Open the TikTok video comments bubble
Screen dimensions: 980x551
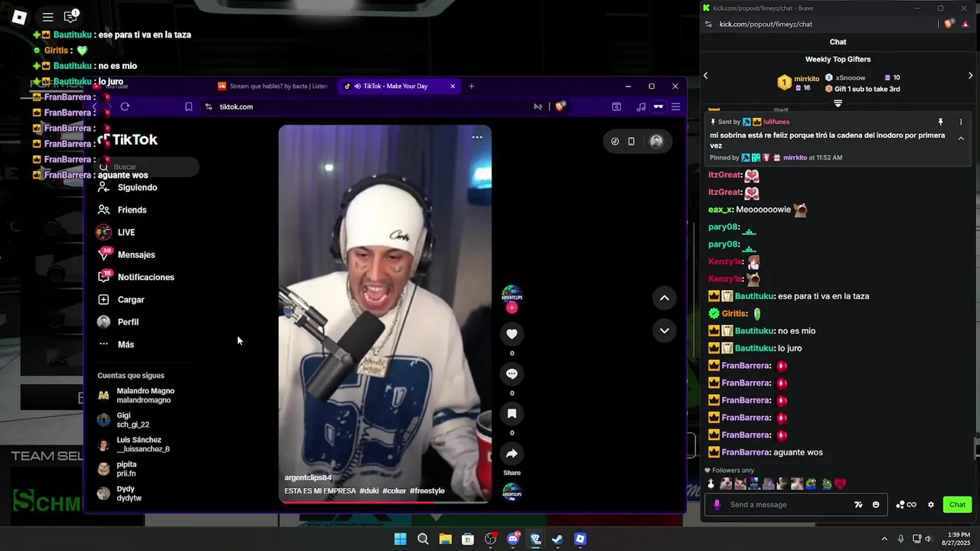(511, 373)
